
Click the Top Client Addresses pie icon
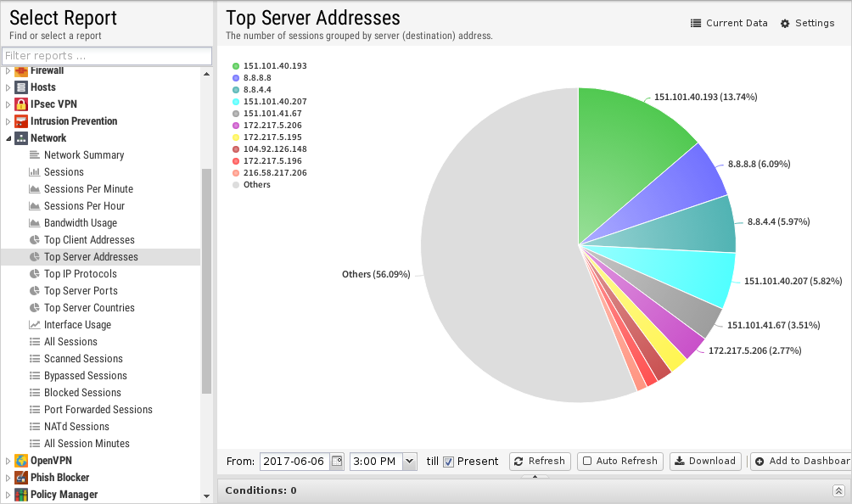[x=34, y=240]
